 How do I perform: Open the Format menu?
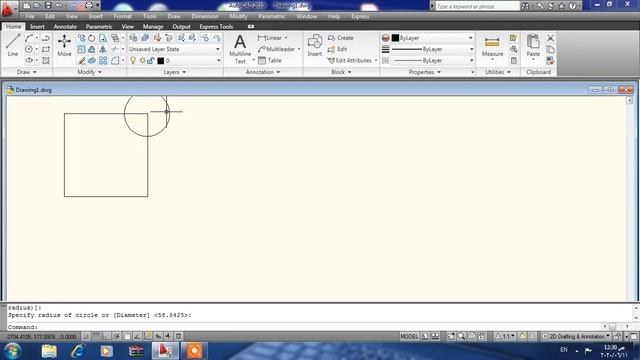pos(122,16)
